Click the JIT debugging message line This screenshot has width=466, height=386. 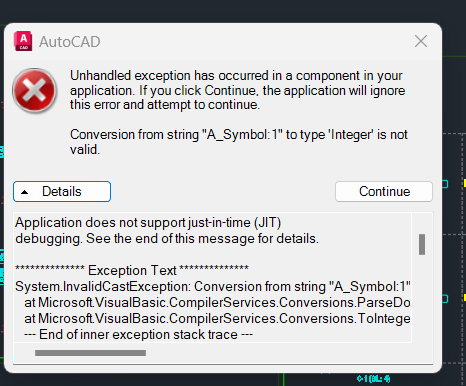[167, 230]
